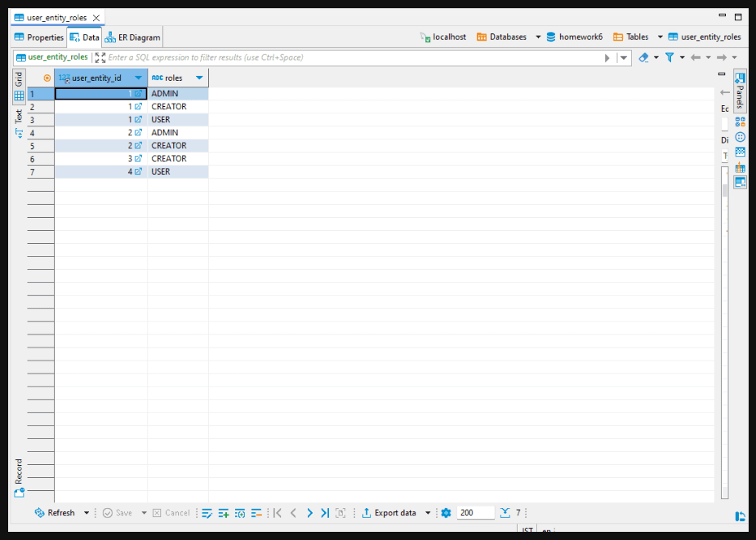Jump to the last row
The image size is (756, 540).
pyautogui.click(x=325, y=513)
